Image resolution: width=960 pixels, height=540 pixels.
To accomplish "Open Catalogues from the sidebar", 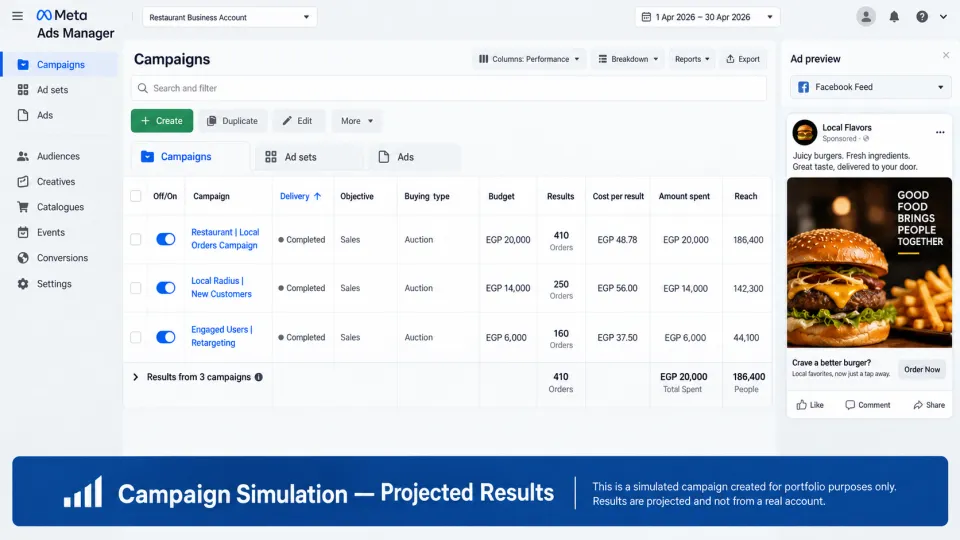I will [x=59, y=207].
